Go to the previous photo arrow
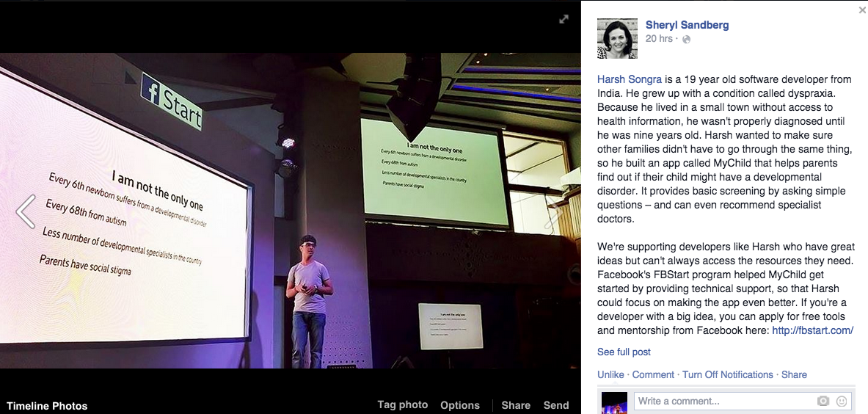868x414 pixels. 26,211
